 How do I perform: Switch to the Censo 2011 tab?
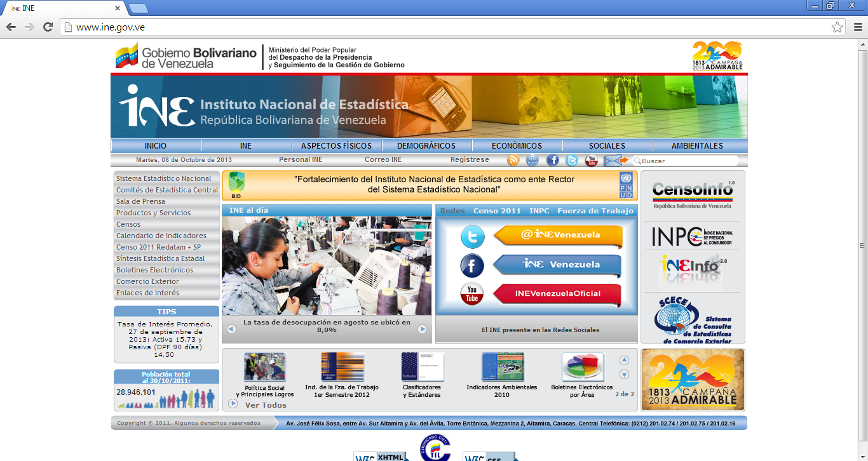[497, 211]
